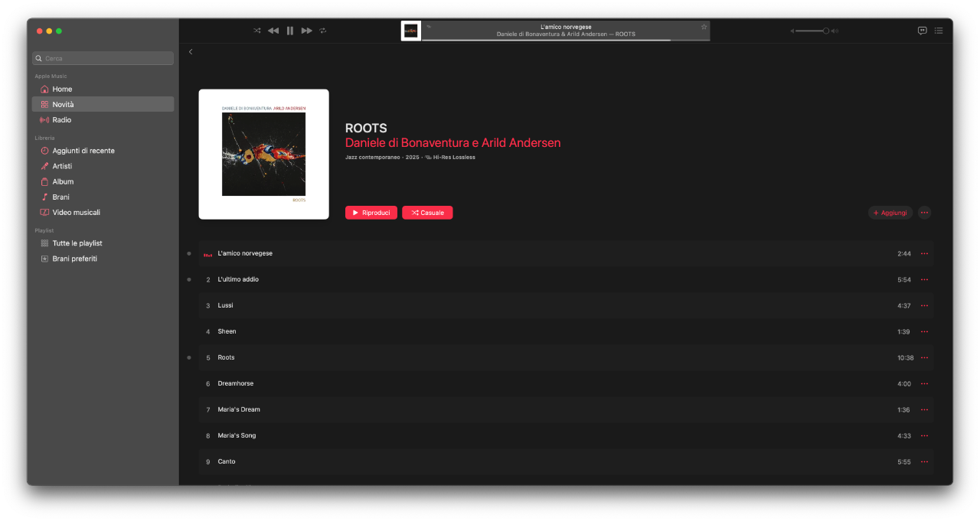Open more options for Canto track

click(924, 461)
